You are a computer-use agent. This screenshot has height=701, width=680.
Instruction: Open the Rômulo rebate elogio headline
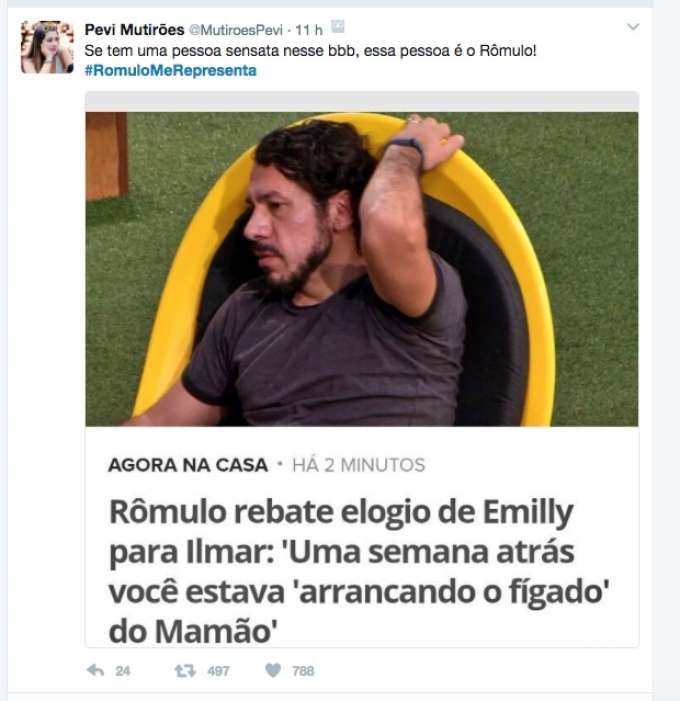[x=359, y=571]
